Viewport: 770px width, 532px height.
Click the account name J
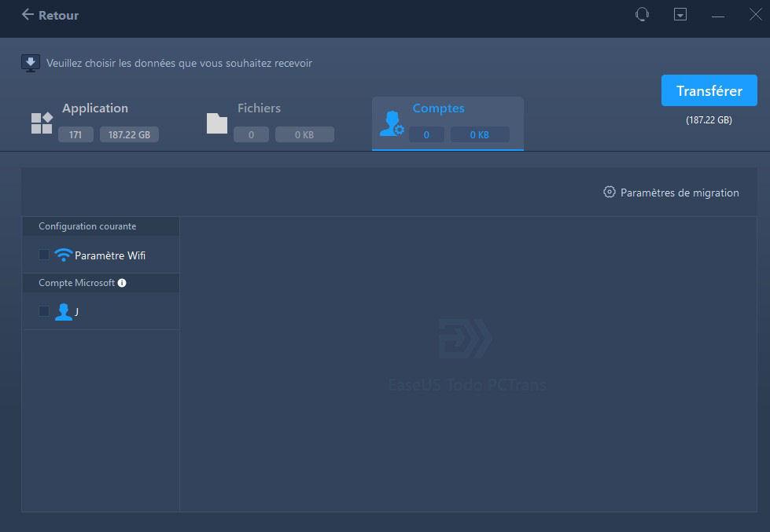(76, 312)
